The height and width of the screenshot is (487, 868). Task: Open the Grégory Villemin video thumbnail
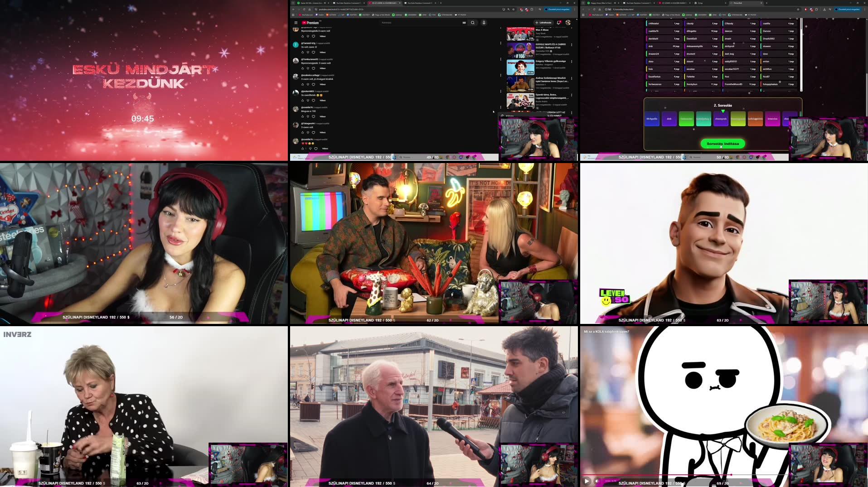pos(520,67)
